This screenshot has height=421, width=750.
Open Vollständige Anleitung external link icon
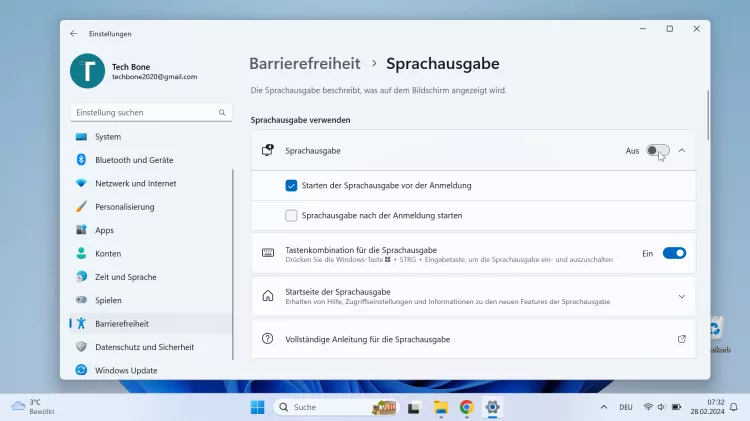[682, 339]
